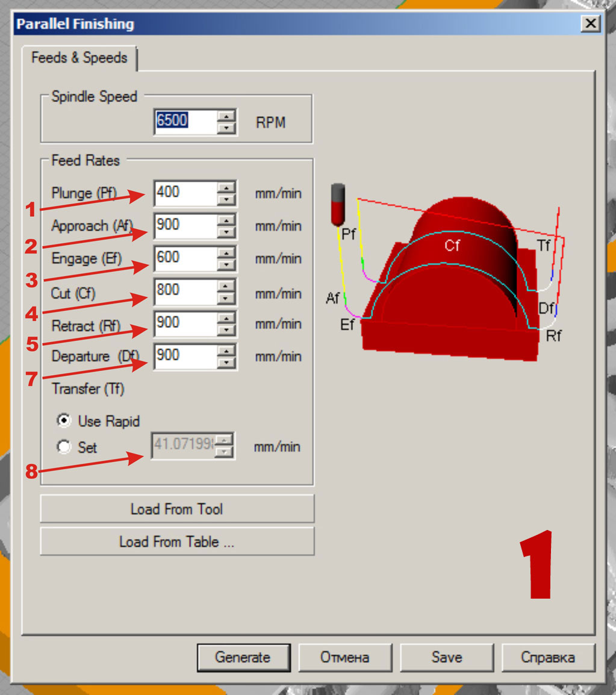Increase Engage feed rate using up arrow
Viewport: 616px width, 695px height.
point(226,253)
